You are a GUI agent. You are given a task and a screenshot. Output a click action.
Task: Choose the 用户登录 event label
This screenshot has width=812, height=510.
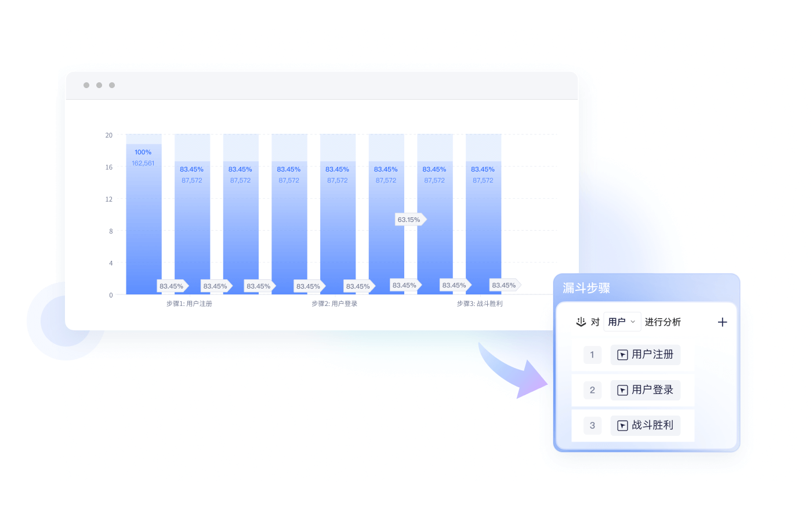(x=652, y=390)
